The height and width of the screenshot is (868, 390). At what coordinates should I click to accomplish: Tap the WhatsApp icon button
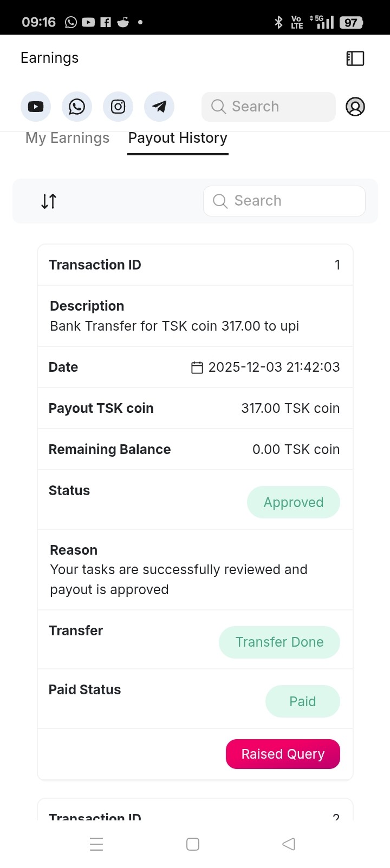(x=77, y=107)
